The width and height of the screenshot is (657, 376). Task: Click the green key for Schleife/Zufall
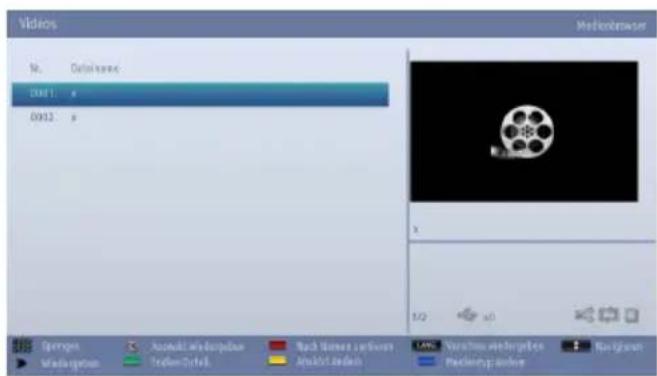[x=132, y=361]
